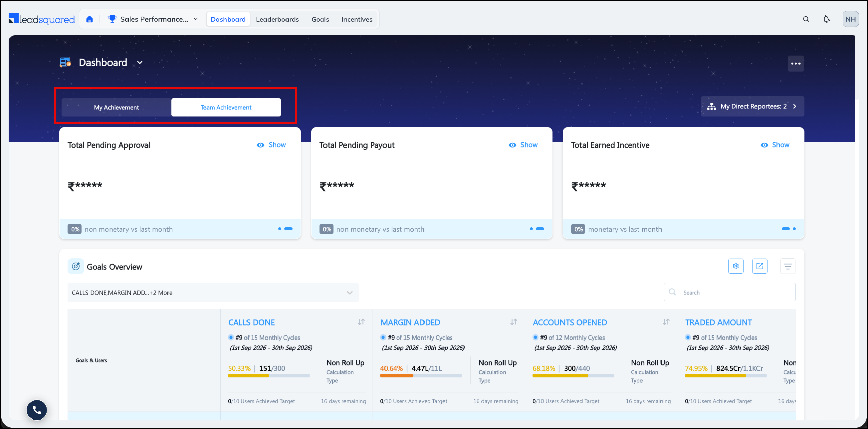Click the Goals Overview target icon
Viewport: 868px width, 429px height.
coord(76,266)
